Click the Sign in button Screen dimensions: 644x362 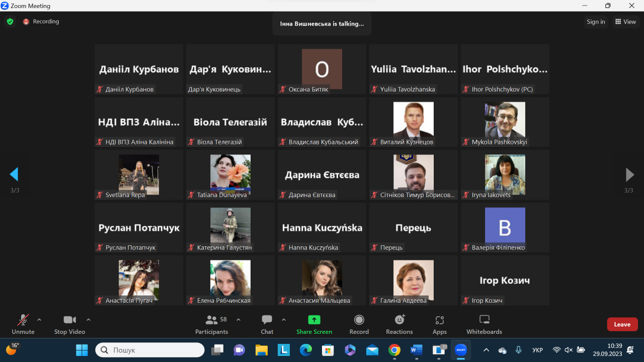[x=596, y=22]
